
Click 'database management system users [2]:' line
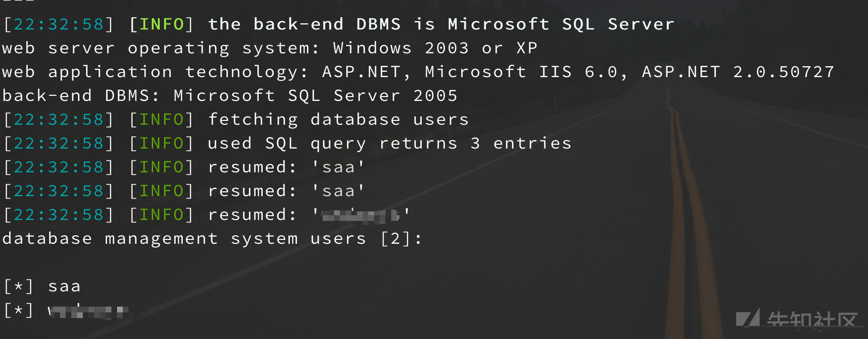212,238
